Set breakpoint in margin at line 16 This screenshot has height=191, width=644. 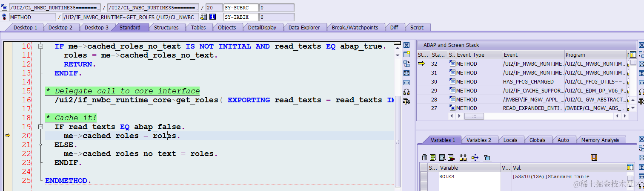[7, 100]
